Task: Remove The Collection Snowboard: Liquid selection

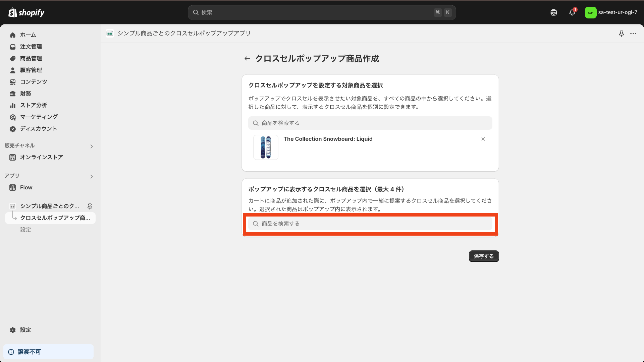Action: pyautogui.click(x=483, y=139)
